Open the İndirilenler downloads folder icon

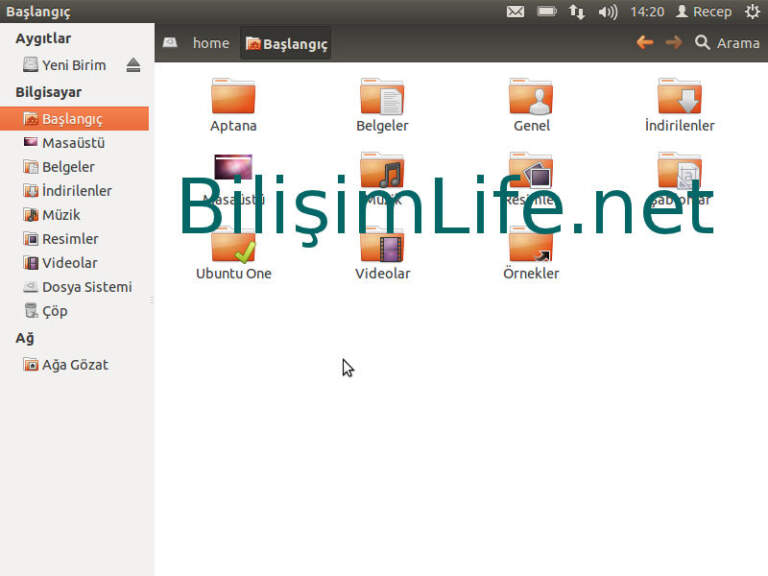[x=680, y=98]
